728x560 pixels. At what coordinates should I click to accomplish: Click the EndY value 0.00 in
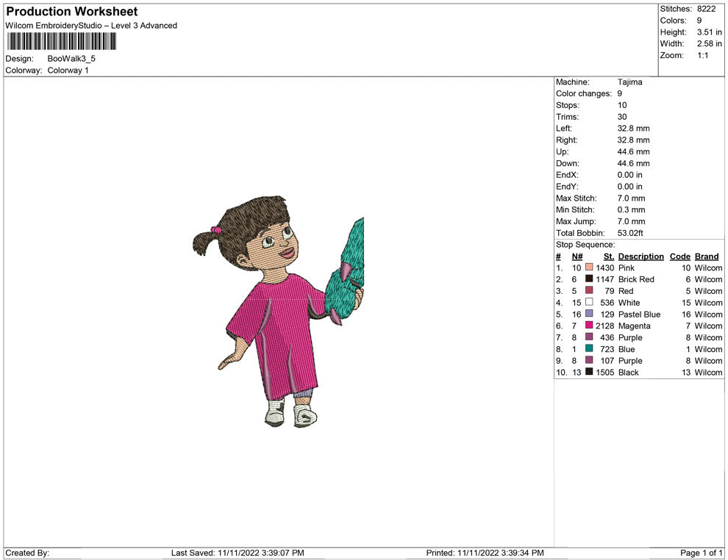(630, 187)
